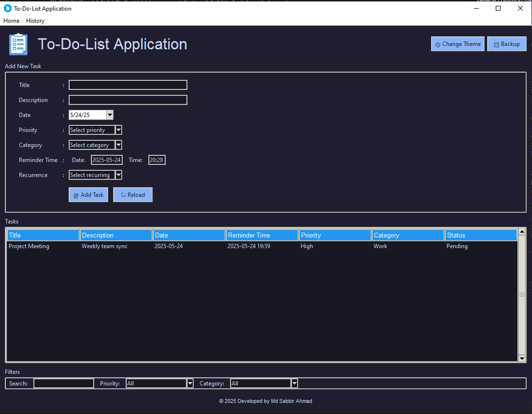This screenshot has height=414, width=532.
Task: Click the note icon on Add Task button
Action: (76, 194)
